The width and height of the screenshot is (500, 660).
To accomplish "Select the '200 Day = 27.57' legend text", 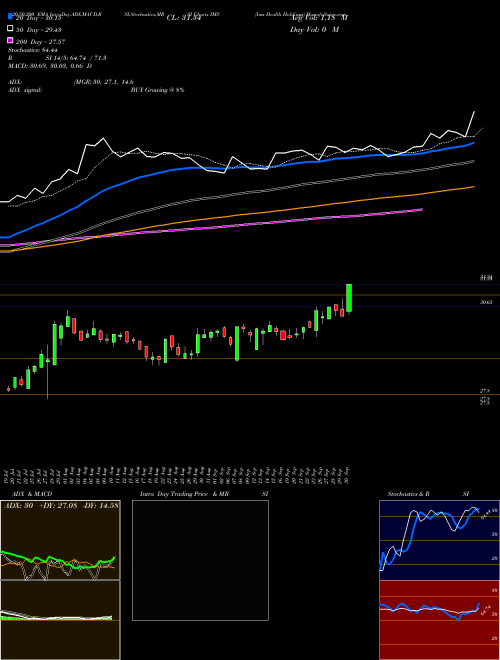I will pyautogui.click(x=40, y=42).
